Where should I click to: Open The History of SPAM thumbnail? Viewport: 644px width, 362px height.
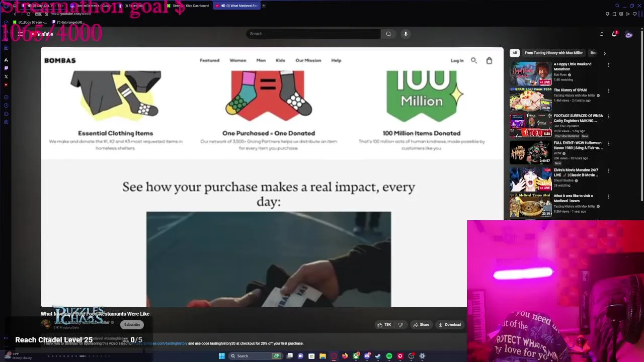pos(530,100)
